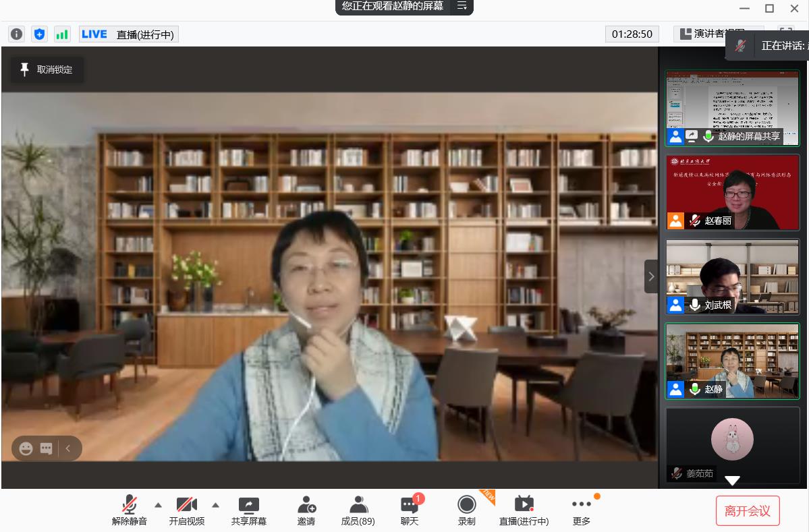Leave the meeting (离开会议)

748,511
